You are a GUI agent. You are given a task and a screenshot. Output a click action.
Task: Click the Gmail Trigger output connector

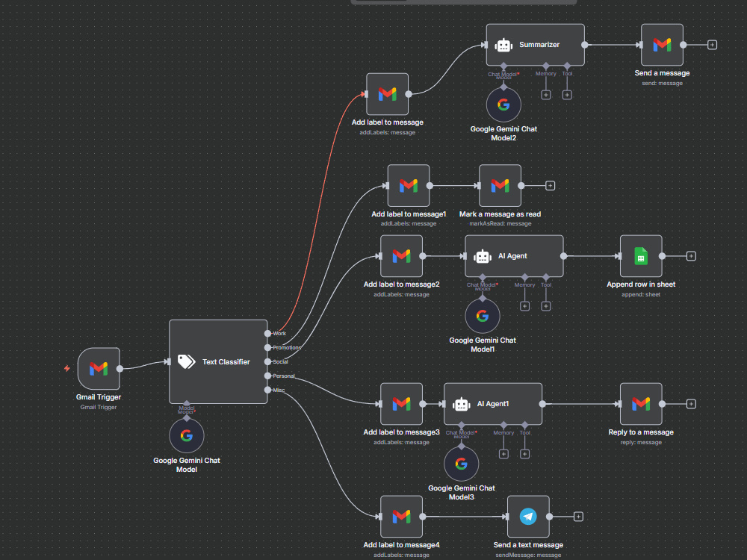pos(120,369)
